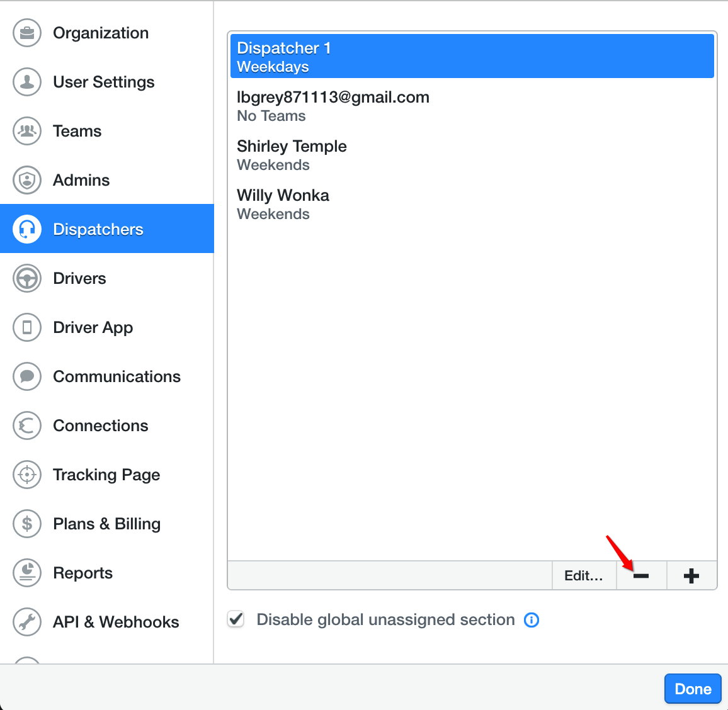Select lbgrey871113@gmail.com dispatcher row

tap(472, 106)
